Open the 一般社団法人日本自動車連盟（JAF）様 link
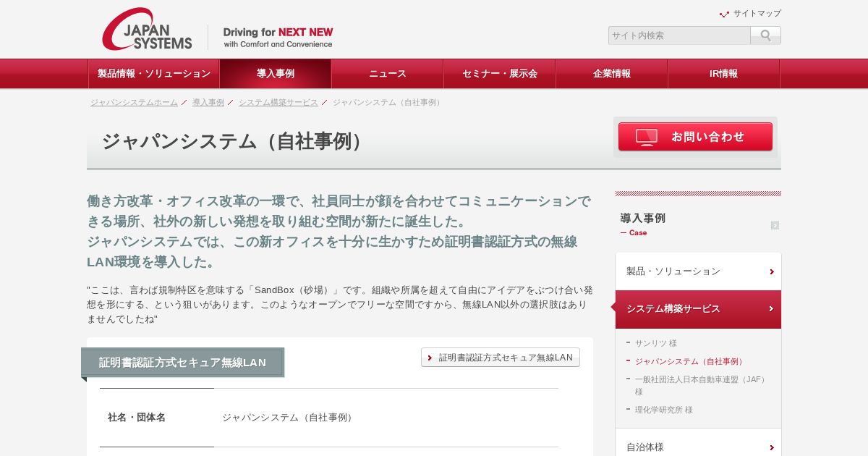The image size is (868, 456). (x=701, y=385)
